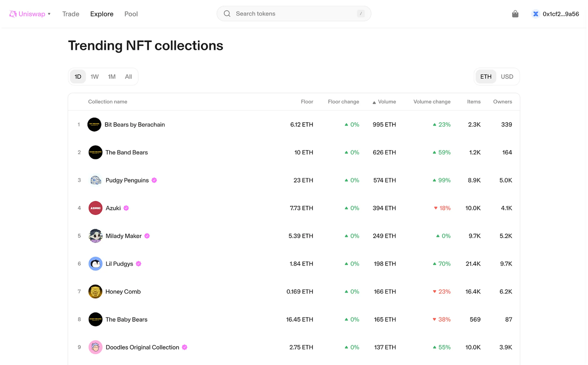Open Pudgy Penguins collection
588x365 pixels.
click(127, 180)
